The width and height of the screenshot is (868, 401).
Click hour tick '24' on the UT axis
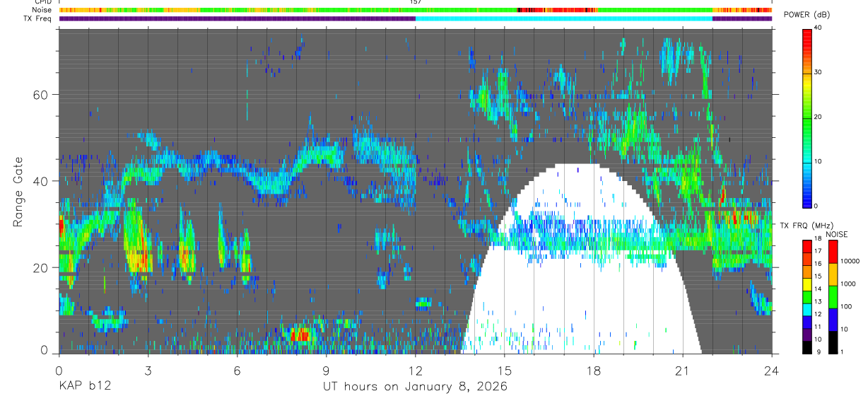click(772, 370)
